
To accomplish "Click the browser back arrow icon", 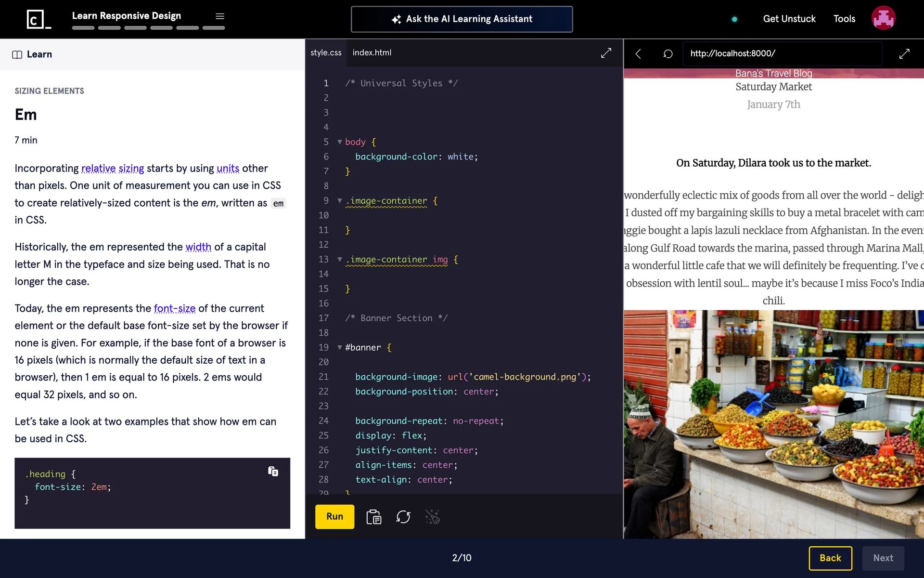I will [638, 53].
